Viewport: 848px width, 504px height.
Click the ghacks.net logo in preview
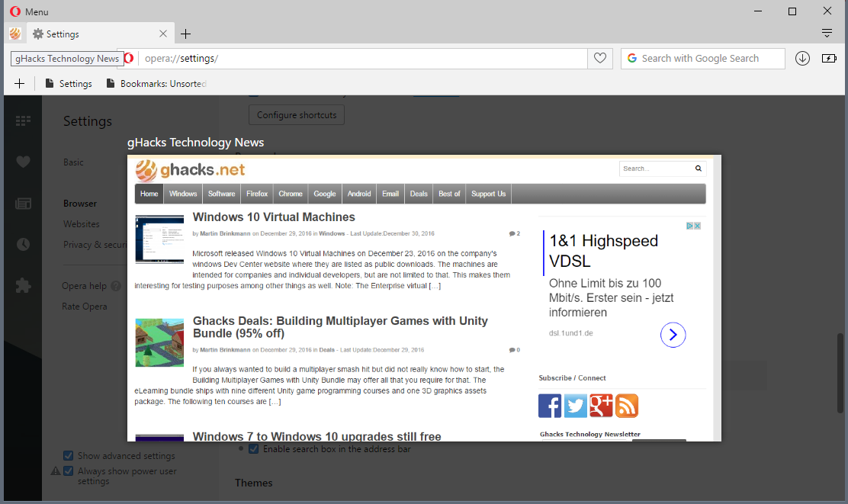[190, 170]
